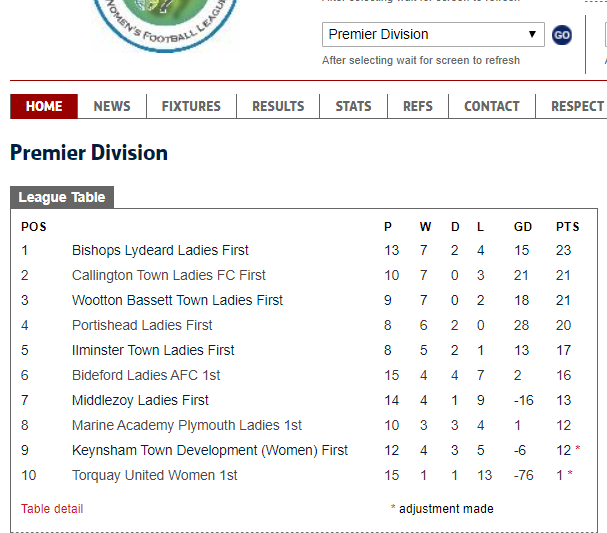Open the Table detail link
This screenshot has width=607, height=533.
tap(52, 509)
